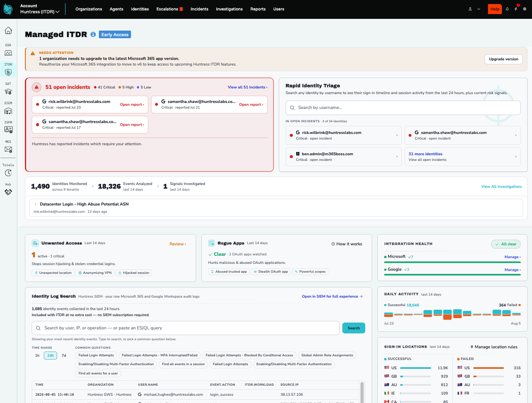
Task: Click the magnifier in Rapid Identity Triage search
Action: (293, 108)
